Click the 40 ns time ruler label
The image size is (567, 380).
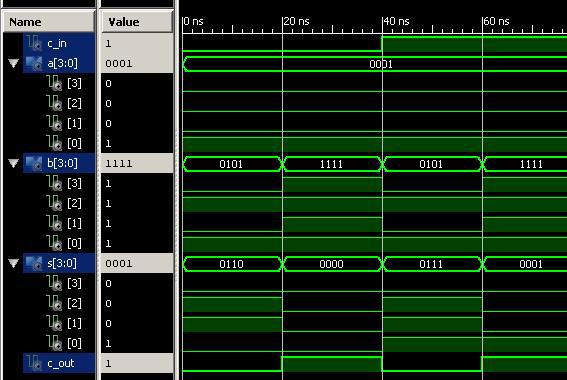[x=397, y=21]
